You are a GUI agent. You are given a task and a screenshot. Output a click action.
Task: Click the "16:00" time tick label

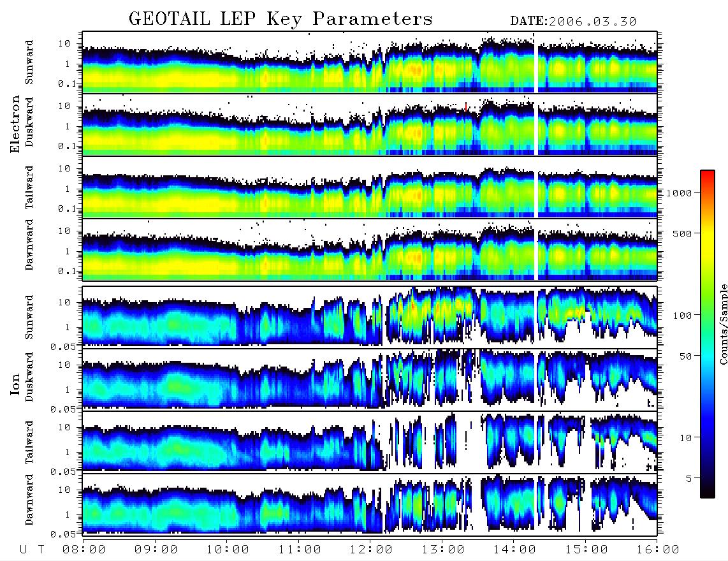click(x=658, y=550)
